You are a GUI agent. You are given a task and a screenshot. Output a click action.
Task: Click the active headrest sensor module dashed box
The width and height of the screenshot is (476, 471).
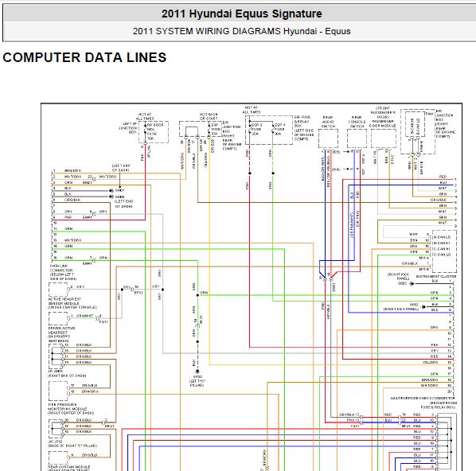coord(58,290)
